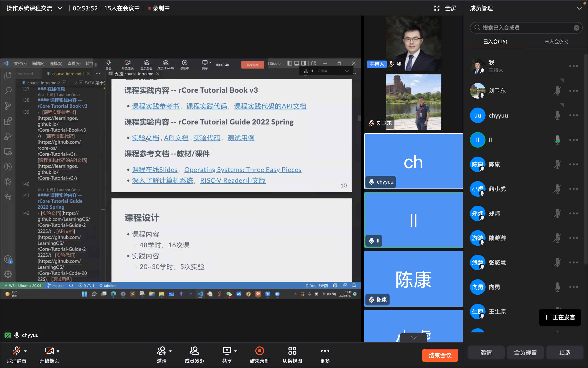Screen dimensions: 588x368
Task: Switch layout with 切换视图
Action: 292,355
